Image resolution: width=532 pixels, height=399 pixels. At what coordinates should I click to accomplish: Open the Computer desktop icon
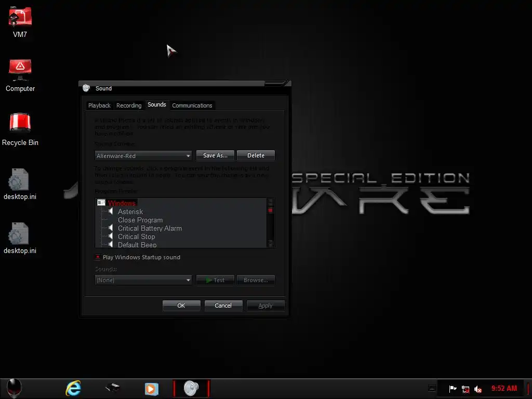[x=20, y=70]
